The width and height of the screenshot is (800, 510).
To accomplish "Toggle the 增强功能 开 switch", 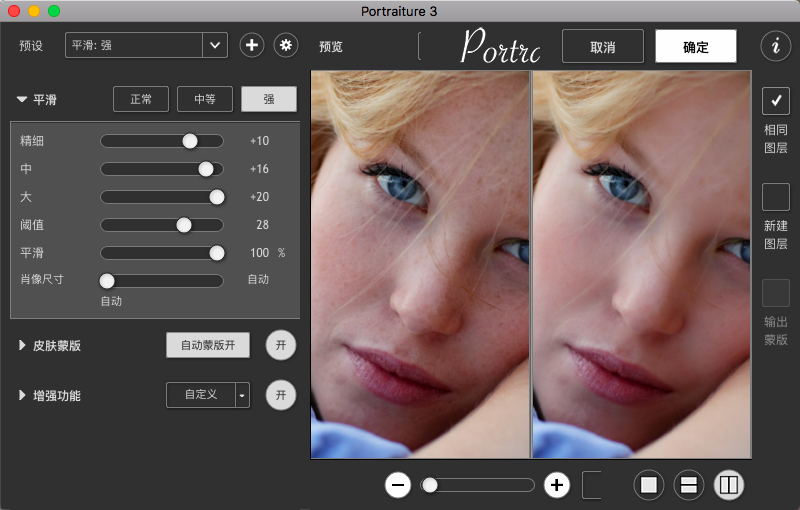I will [x=281, y=395].
